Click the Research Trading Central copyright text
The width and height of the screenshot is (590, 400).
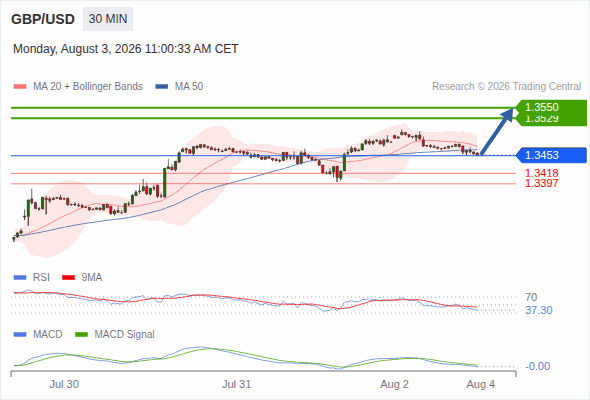coord(506,87)
